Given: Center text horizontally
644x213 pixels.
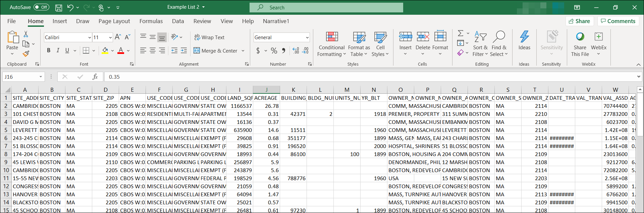Looking at the screenshot, I should coord(153,51).
